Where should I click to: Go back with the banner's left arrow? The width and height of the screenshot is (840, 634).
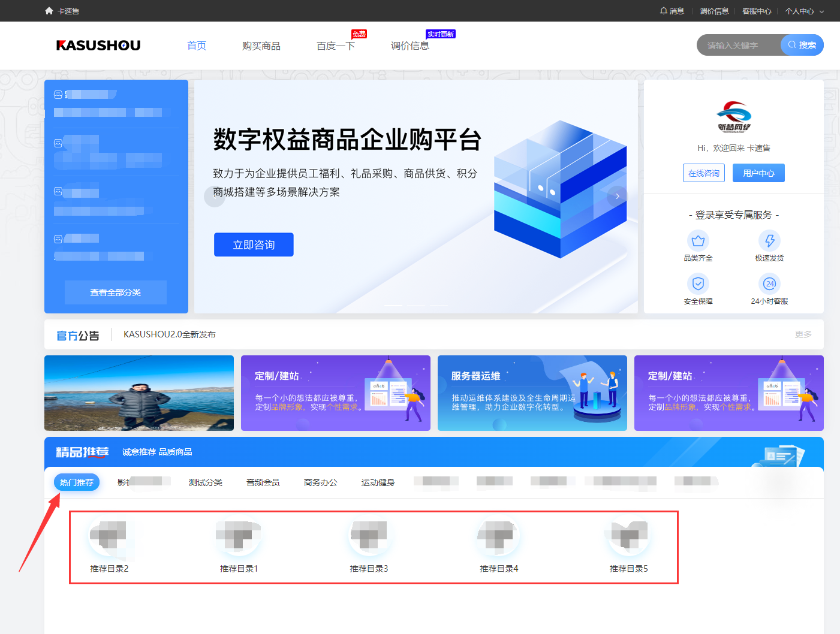coord(214,196)
